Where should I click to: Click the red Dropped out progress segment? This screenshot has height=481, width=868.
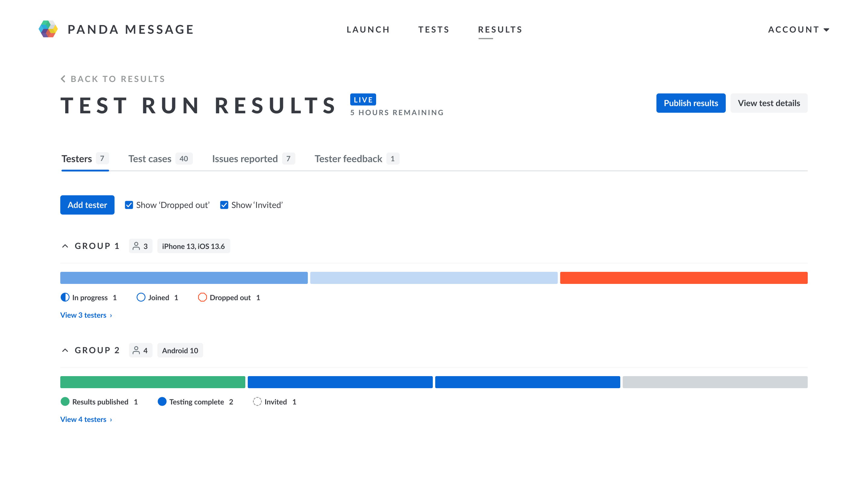684,278
